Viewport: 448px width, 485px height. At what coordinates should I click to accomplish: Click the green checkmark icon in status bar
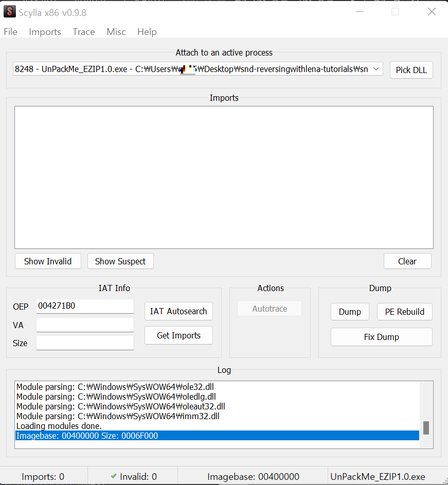114,476
